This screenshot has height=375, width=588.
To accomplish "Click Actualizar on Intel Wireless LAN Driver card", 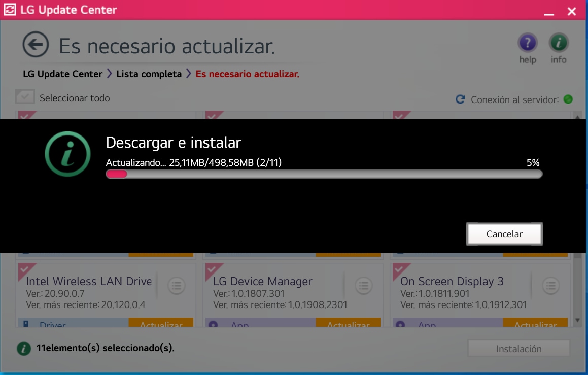I will click(161, 323).
